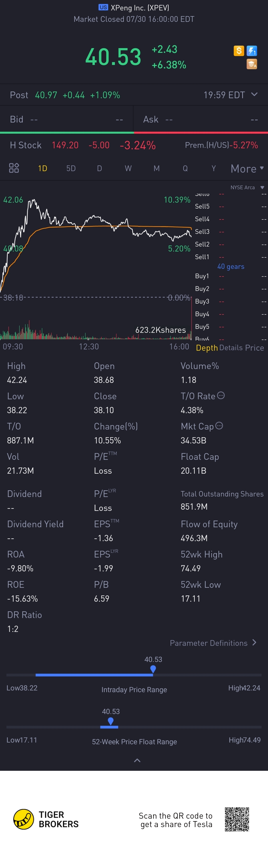Expand the post-market time dropdown chevron
The image size is (268, 868).
click(x=255, y=94)
